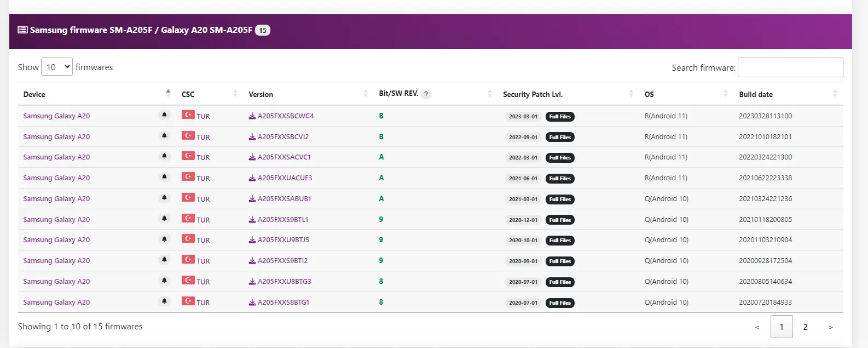Click build date 20230328113100
This screenshot has width=868, height=348.
click(766, 116)
